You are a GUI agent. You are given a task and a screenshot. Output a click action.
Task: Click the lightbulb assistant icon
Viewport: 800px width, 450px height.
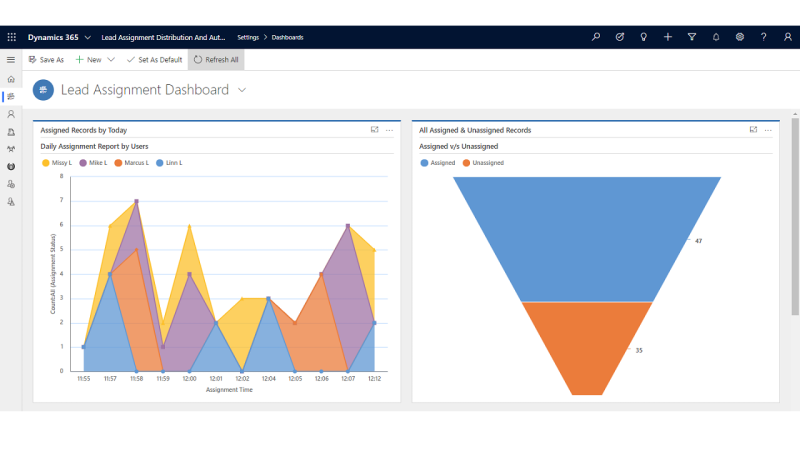[644, 37]
